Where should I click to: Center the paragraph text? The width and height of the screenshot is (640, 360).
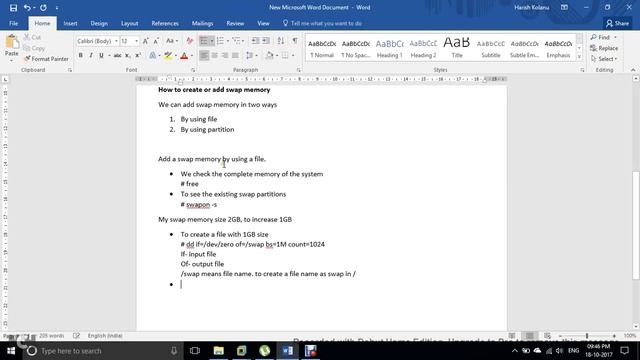coord(214,56)
